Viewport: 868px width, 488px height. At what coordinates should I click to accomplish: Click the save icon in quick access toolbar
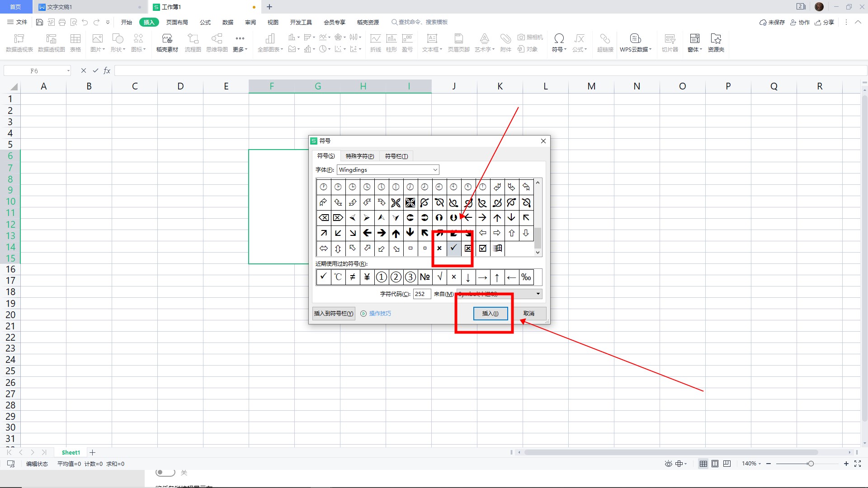click(39, 22)
